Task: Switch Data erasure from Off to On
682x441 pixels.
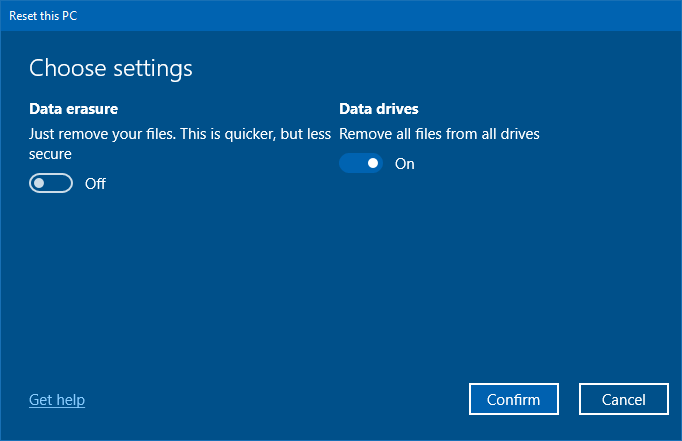Action: (x=51, y=184)
